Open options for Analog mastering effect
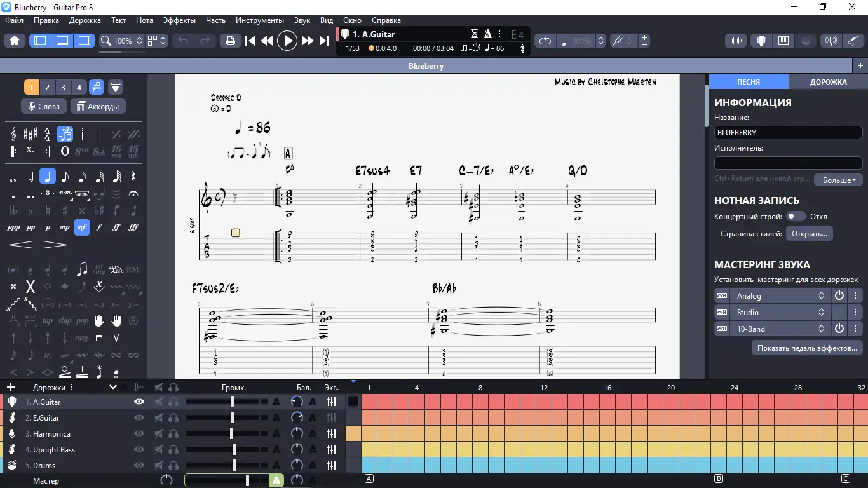This screenshot has height=488, width=868. pos(855,295)
